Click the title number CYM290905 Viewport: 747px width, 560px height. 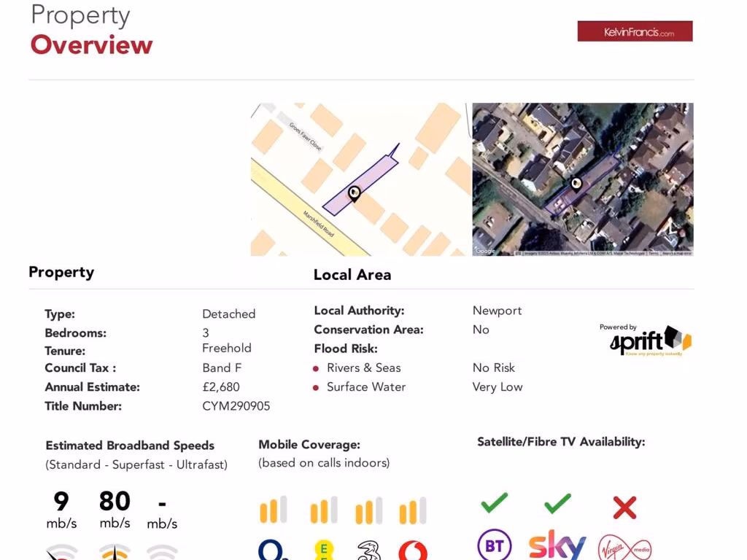[236, 406]
